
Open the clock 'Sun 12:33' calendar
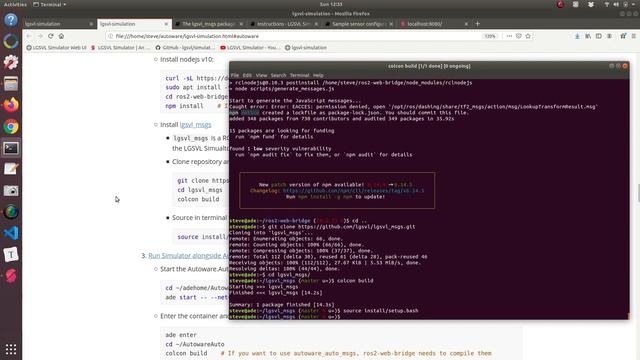(331, 4)
